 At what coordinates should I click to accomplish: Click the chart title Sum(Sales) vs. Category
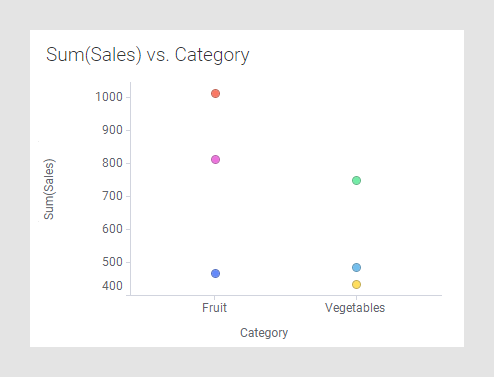pyautogui.click(x=147, y=55)
